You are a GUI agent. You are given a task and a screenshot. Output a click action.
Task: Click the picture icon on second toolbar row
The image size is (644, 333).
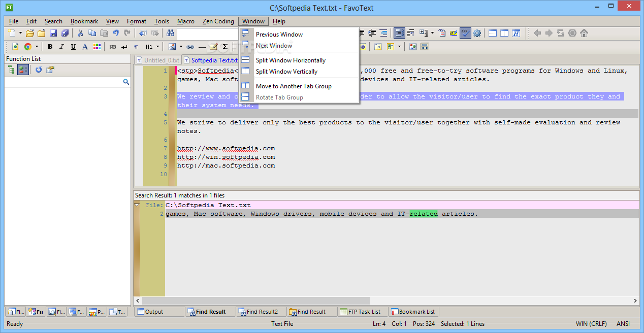[x=413, y=47]
